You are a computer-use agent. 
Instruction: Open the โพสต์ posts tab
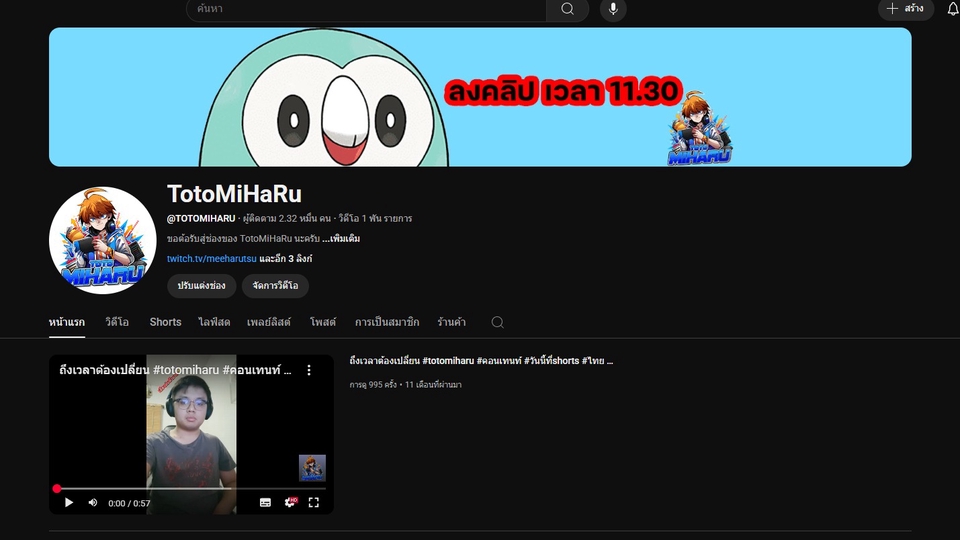pyautogui.click(x=323, y=322)
